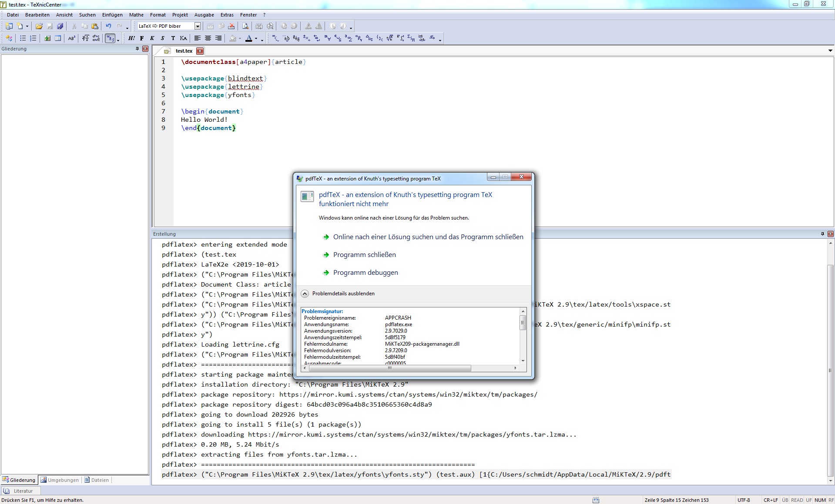Switch to the Dateien tab

pyautogui.click(x=97, y=480)
